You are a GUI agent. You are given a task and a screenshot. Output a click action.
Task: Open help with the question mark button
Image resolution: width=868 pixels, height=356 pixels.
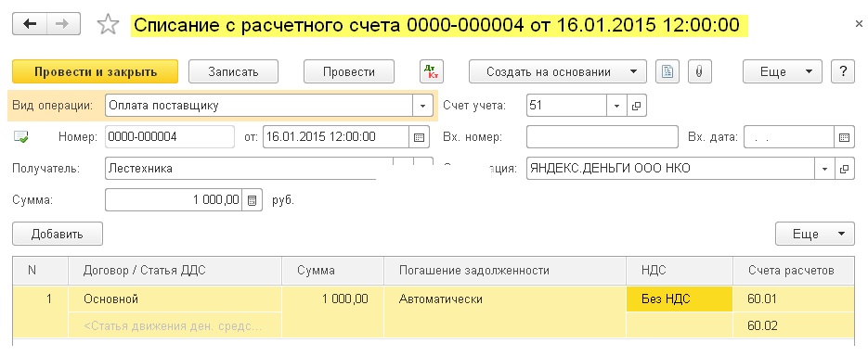843,72
